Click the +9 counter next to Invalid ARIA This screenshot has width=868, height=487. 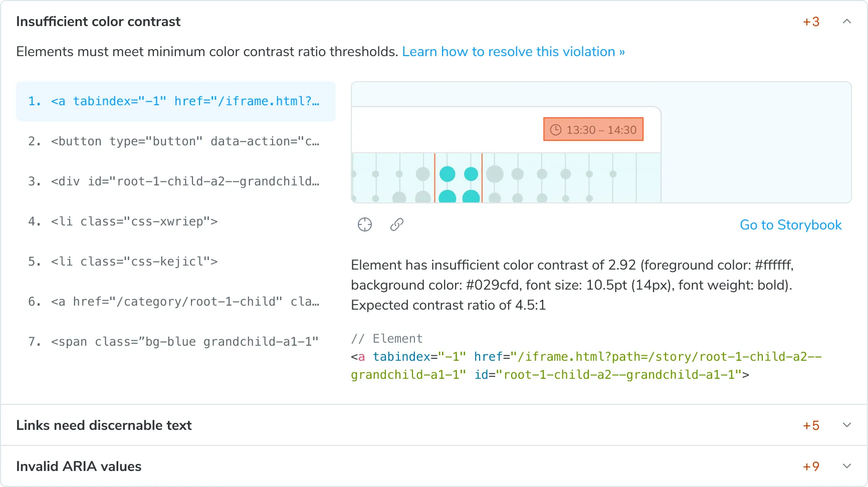tap(810, 466)
